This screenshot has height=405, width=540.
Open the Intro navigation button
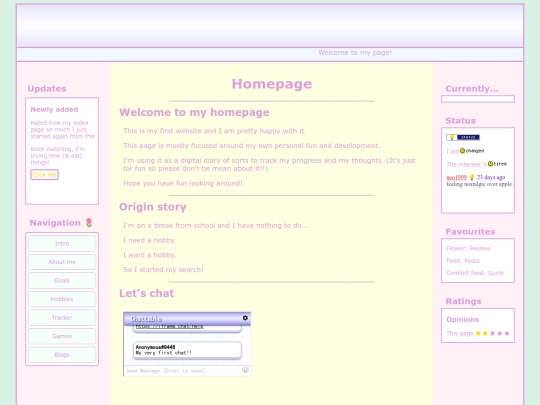pos(62,243)
